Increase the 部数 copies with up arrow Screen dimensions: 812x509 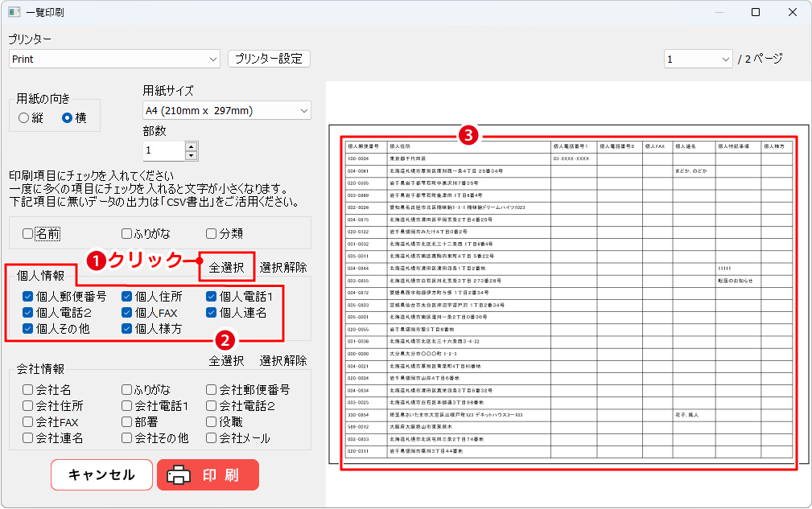191,146
